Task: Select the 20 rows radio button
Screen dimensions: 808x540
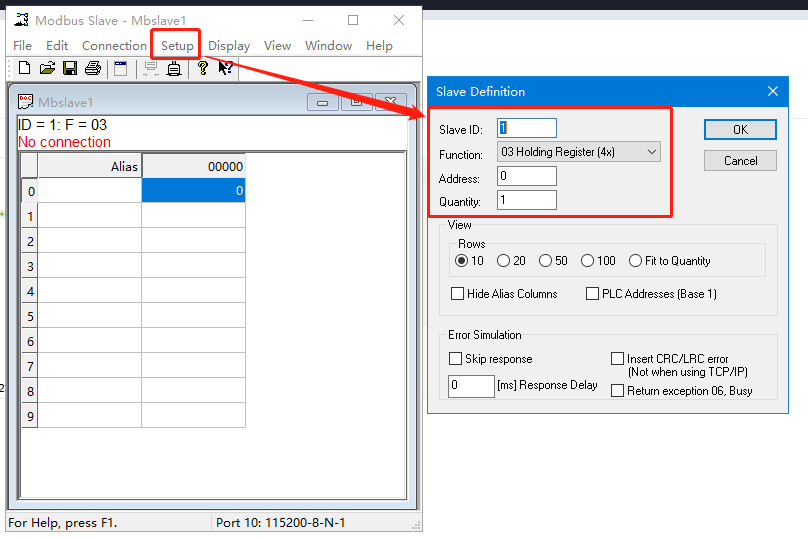Action: click(x=503, y=261)
